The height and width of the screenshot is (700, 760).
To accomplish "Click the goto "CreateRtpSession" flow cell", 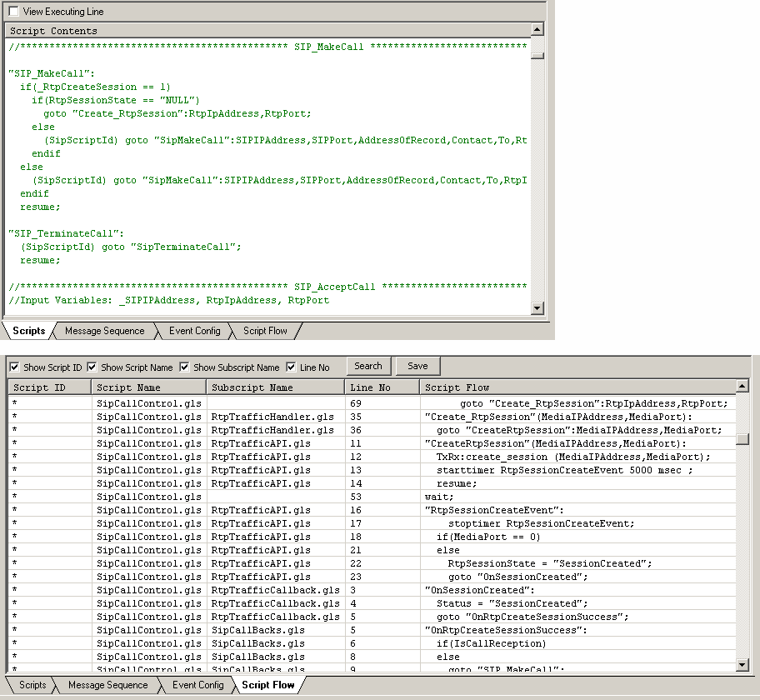I will [x=579, y=430].
